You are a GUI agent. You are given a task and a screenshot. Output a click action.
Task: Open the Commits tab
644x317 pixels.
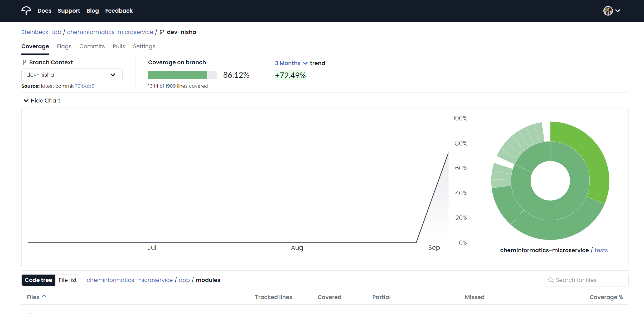[x=92, y=46]
